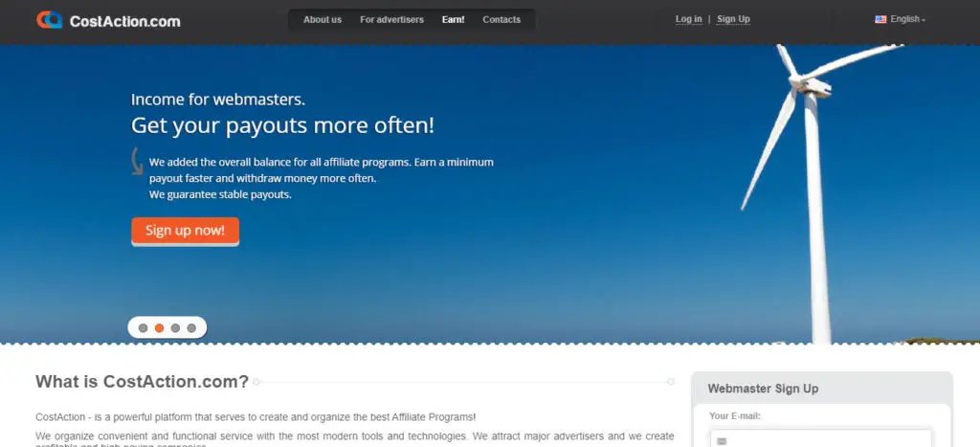Click the Log in link
Image resolution: width=980 pixels, height=447 pixels.
pyautogui.click(x=689, y=19)
